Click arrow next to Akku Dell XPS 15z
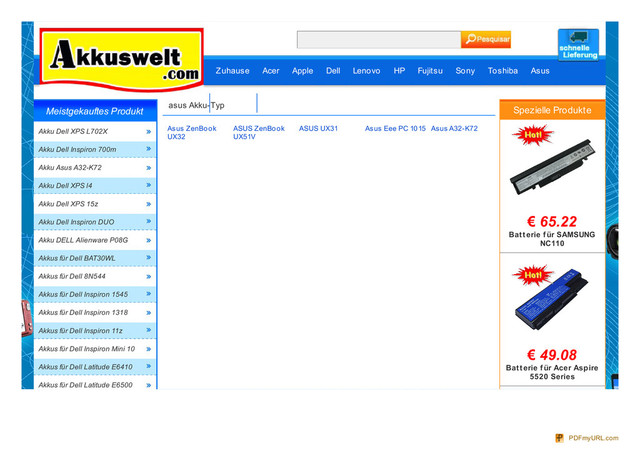Screen dimensions: 640x453 click(149, 204)
